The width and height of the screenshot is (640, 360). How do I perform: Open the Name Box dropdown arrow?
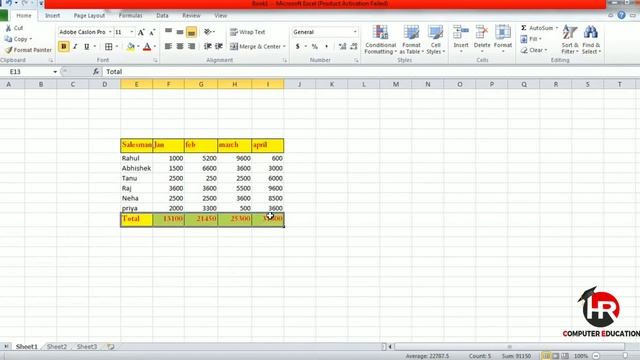55,72
